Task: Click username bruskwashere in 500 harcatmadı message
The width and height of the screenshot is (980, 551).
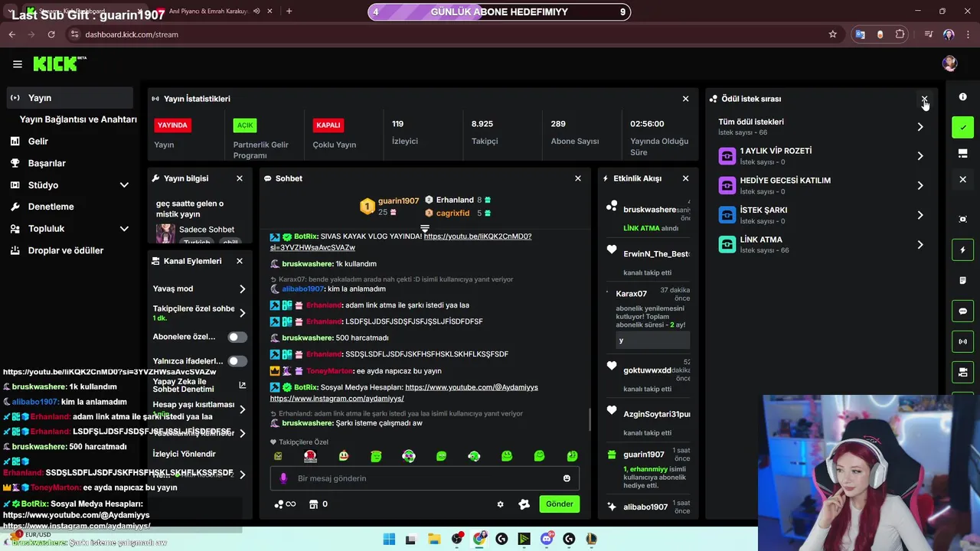Action: [307, 337]
